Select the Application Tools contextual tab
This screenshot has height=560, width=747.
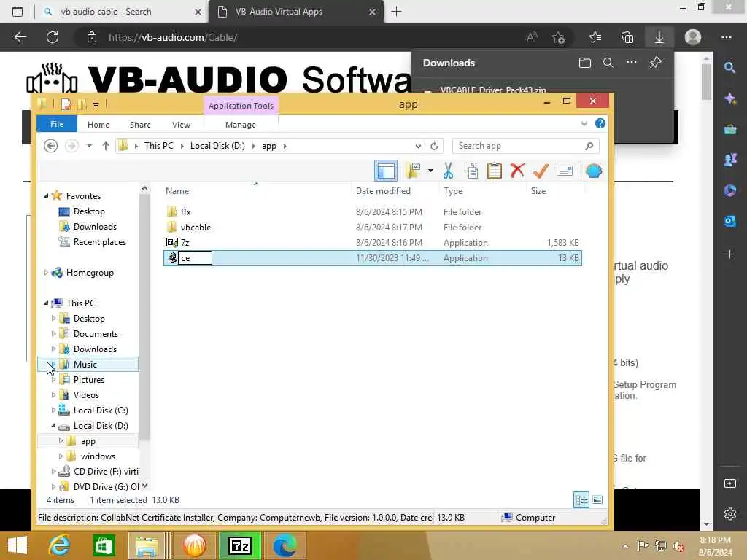[x=241, y=105]
